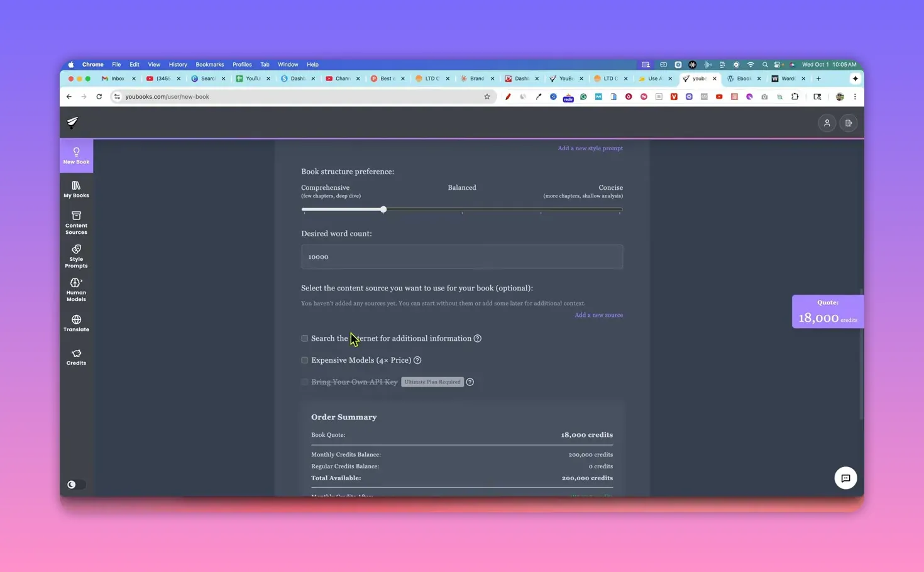Click the user profile icon
This screenshot has width=924, height=572.
(827, 123)
